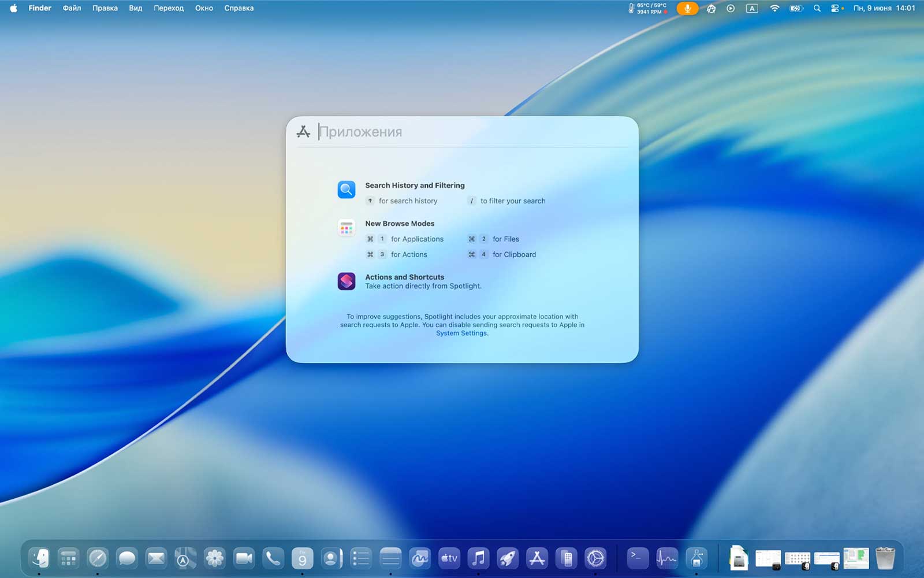Viewport: 924px width, 578px height.
Task: Open the Apple menu
Action: point(13,8)
